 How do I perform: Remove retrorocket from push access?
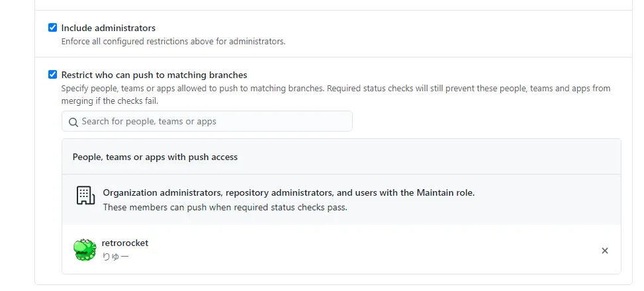[604, 251]
